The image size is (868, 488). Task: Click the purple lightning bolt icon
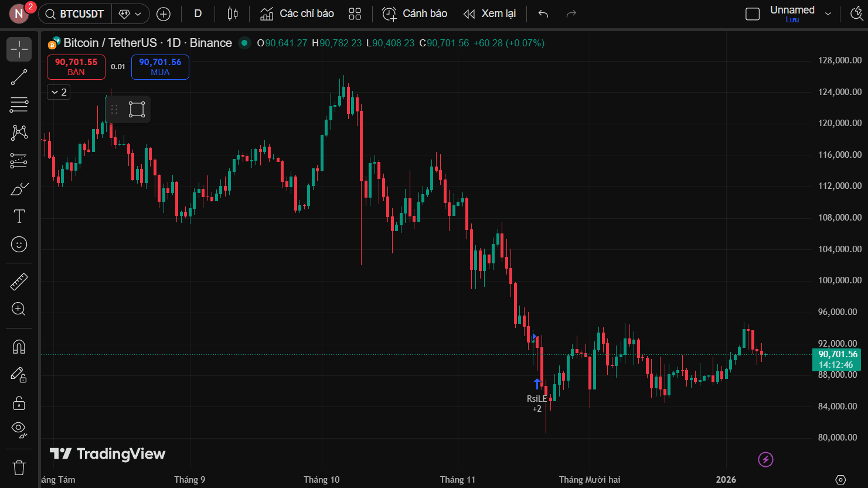tap(765, 460)
